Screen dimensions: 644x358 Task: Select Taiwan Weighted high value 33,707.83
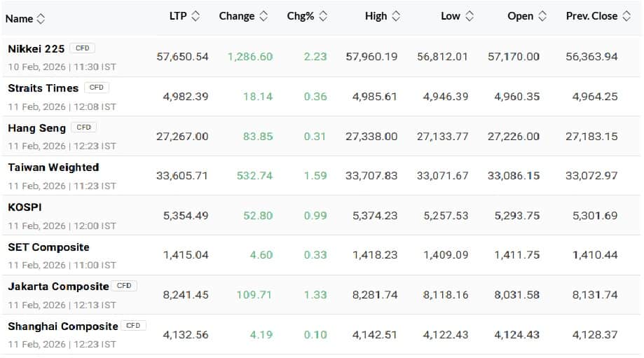[371, 176]
